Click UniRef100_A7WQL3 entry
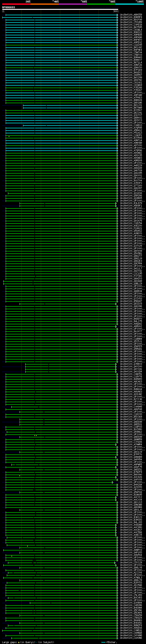This screenshot has width=146, height=644. tap(131, 578)
